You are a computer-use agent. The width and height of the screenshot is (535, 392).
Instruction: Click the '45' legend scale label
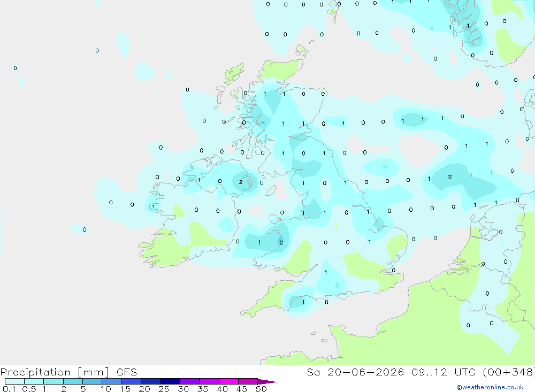(x=242, y=389)
